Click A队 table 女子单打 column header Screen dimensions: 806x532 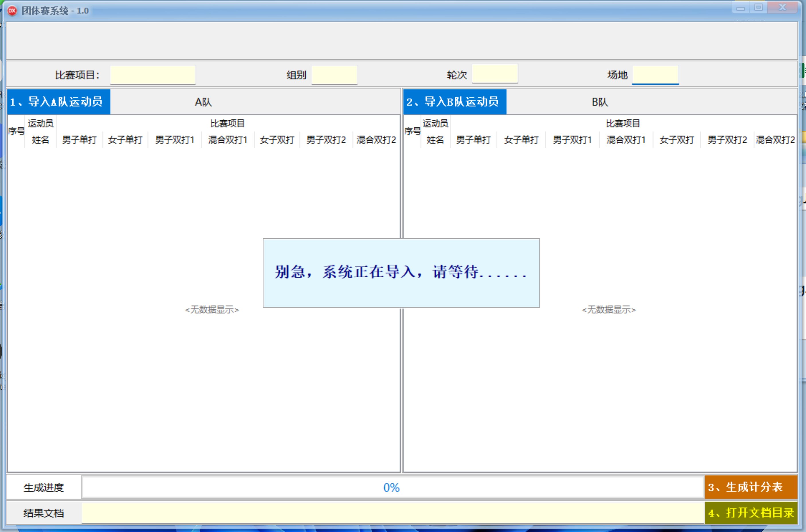point(125,140)
